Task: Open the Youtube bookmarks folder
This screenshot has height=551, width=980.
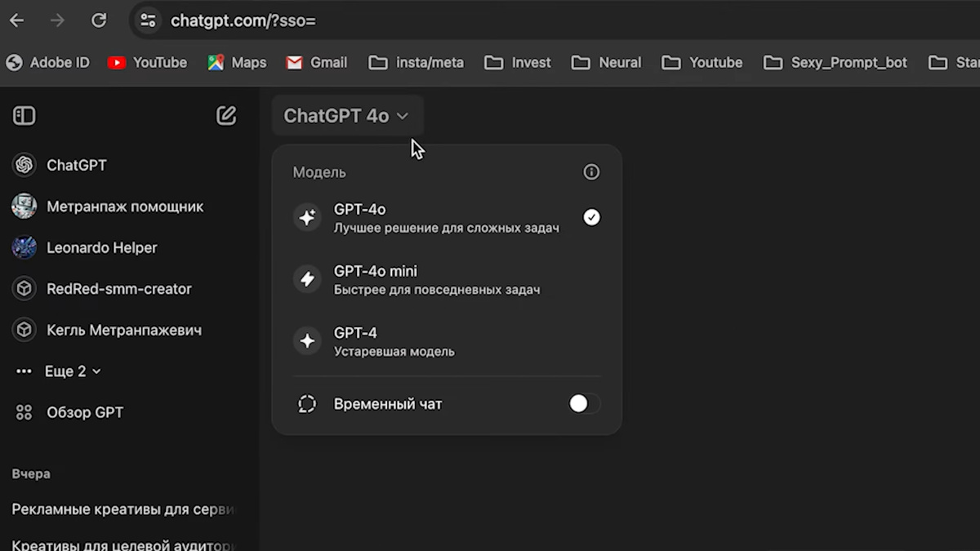Action: 702,62
